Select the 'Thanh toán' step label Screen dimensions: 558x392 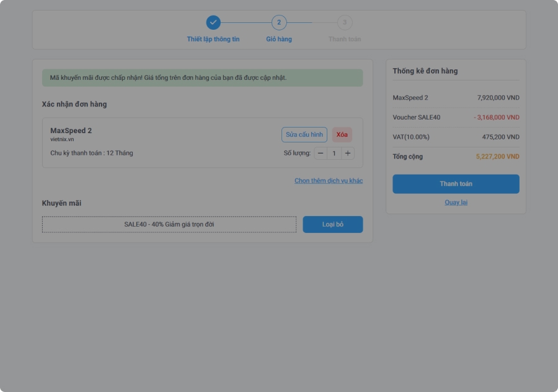(345, 39)
